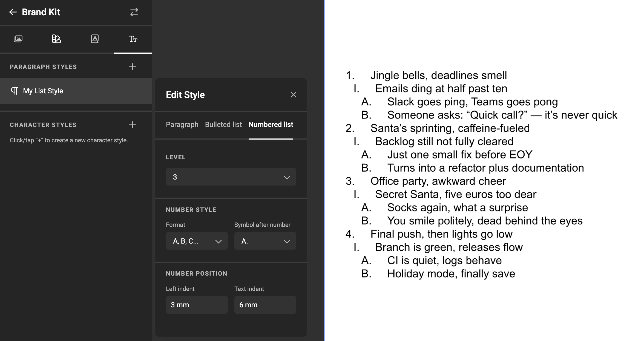Edit the Left indent value field
The width and height of the screenshot is (644, 341).
click(x=197, y=305)
